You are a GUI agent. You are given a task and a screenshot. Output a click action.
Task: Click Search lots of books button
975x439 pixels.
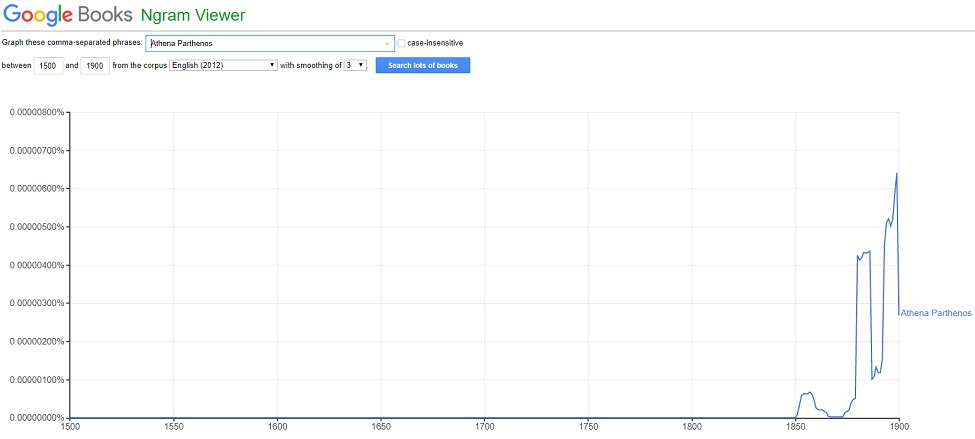(423, 65)
